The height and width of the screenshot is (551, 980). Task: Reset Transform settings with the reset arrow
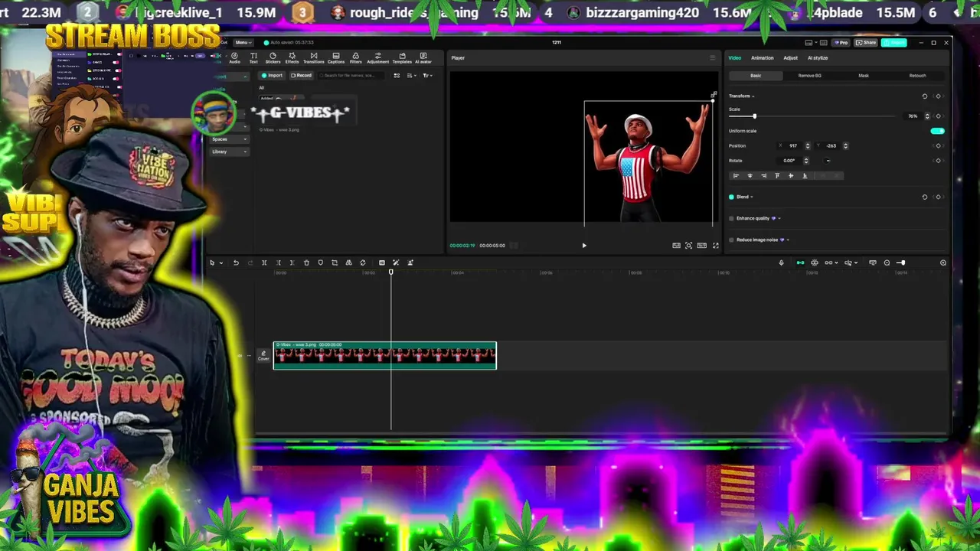(x=924, y=96)
